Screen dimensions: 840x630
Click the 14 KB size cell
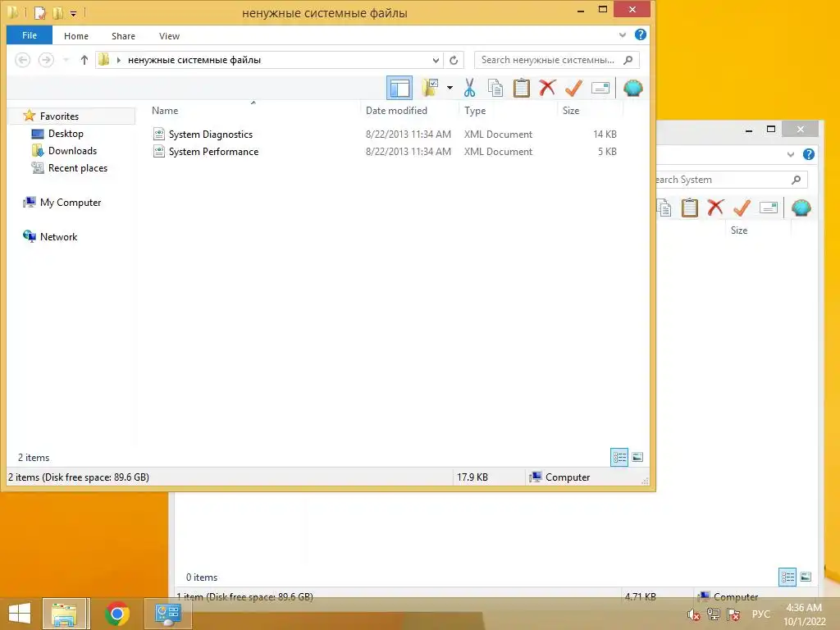(605, 135)
